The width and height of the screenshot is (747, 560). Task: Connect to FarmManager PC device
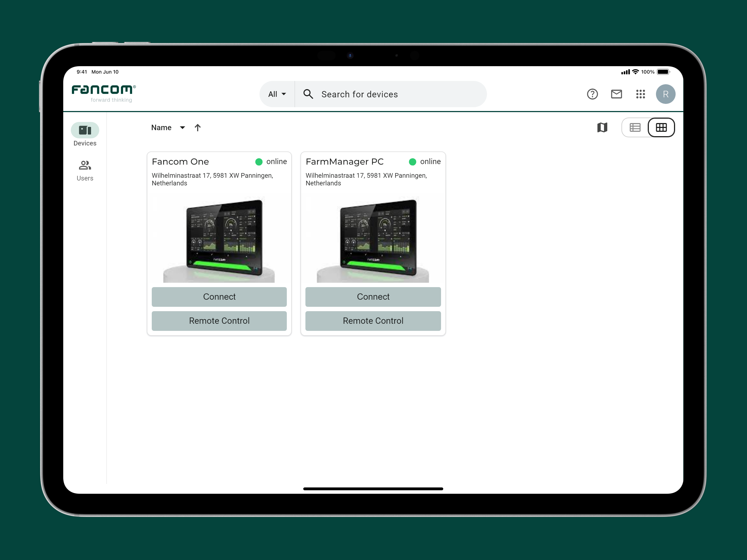tap(373, 297)
